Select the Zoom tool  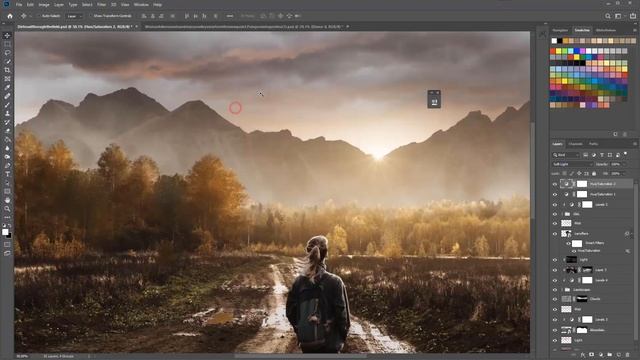pyautogui.click(x=7, y=209)
